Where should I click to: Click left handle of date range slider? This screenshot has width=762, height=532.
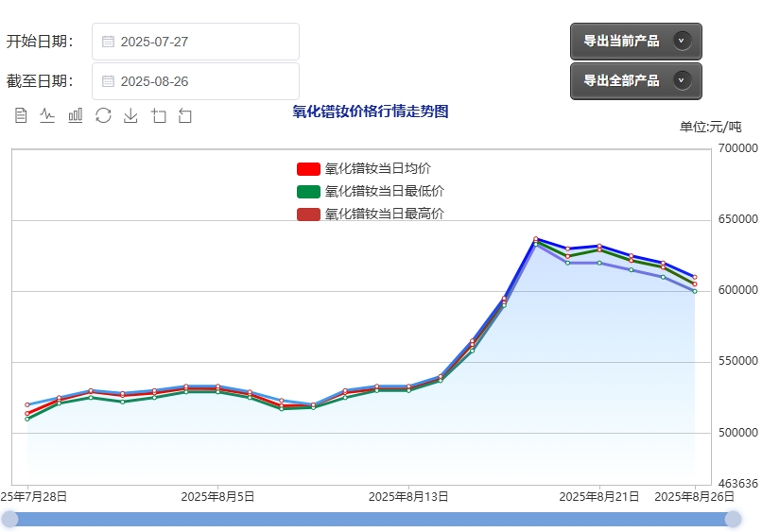[x=9, y=519]
